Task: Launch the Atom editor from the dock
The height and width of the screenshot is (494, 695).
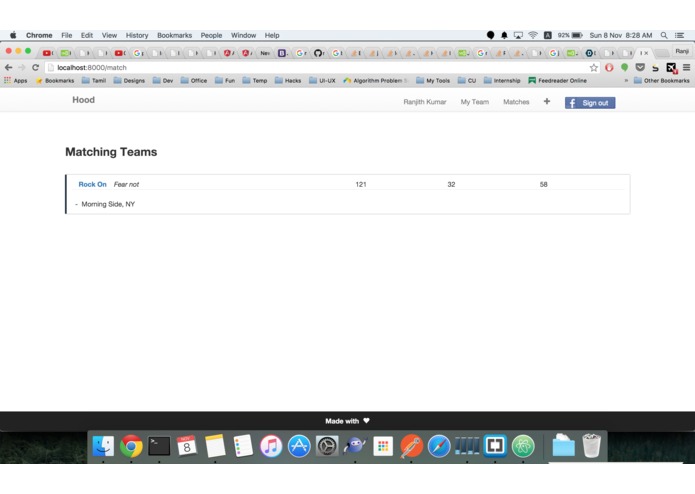Action: pyautogui.click(x=523, y=446)
